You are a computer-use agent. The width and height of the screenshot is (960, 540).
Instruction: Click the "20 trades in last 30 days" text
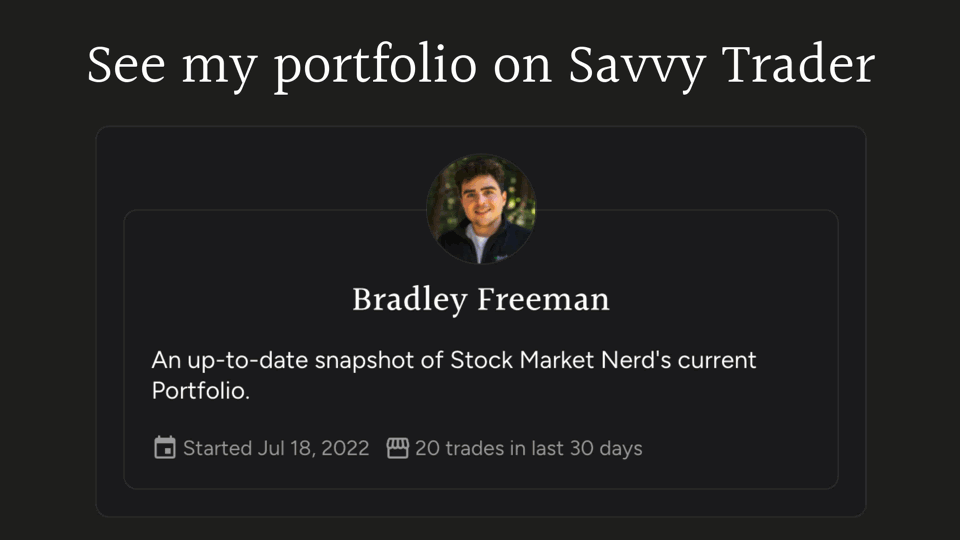coord(528,448)
